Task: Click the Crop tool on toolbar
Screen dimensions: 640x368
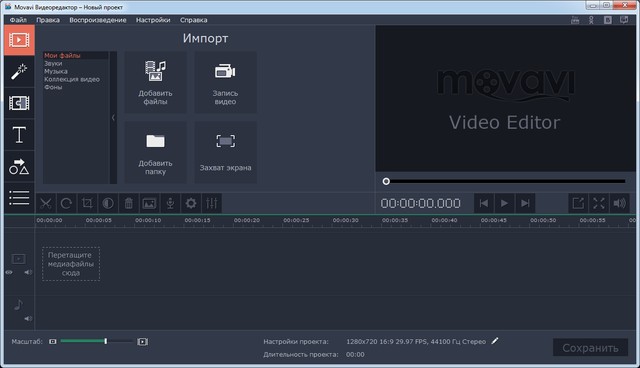Action: tap(87, 203)
